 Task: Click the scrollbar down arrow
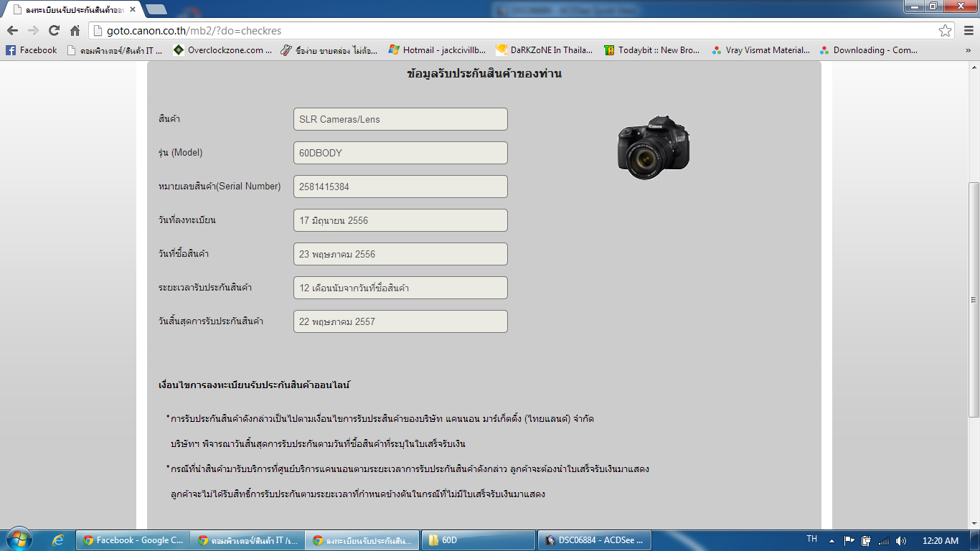coord(974,524)
